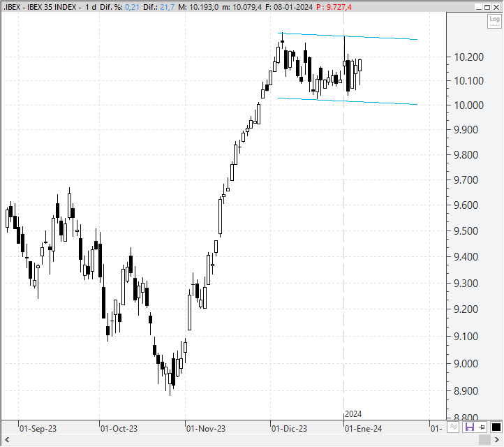The height and width of the screenshot is (447, 504).
Task: Click the 9.200 price axis label
Action: [466, 309]
